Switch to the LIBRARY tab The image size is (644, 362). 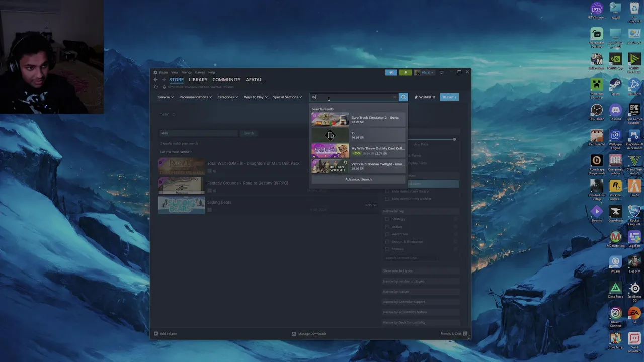198,80
